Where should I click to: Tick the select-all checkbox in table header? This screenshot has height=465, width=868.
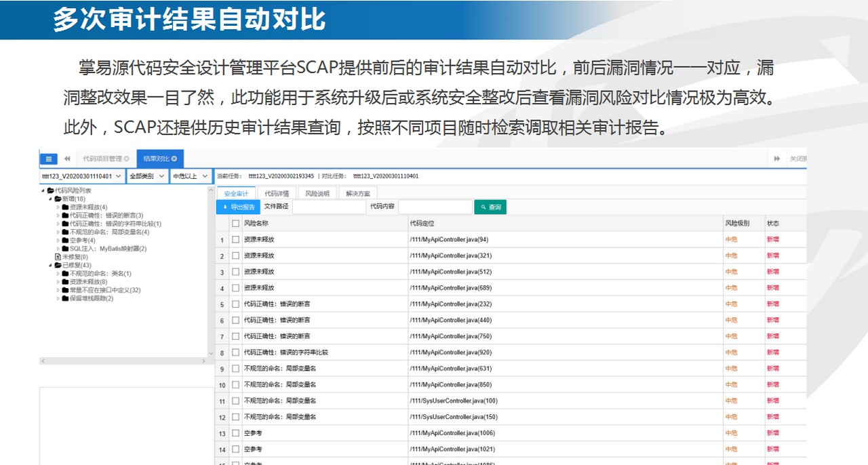[235, 223]
